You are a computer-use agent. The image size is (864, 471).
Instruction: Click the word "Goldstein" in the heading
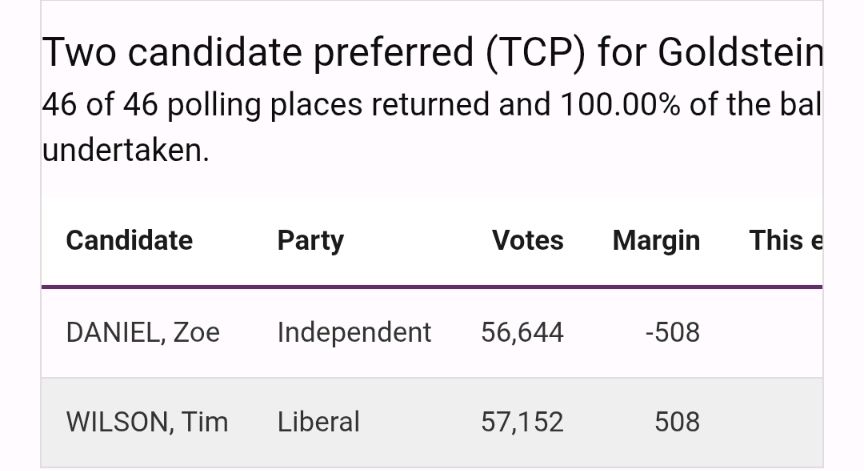click(x=739, y=53)
